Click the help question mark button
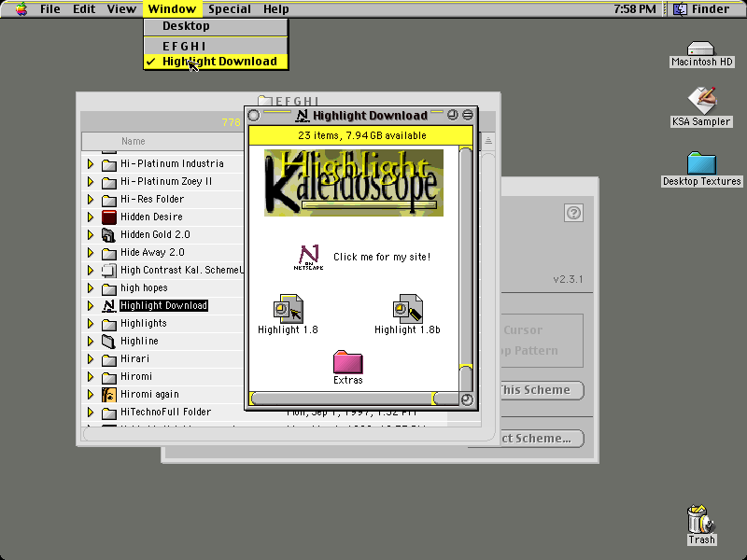The image size is (747, 560). pyautogui.click(x=573, y=213)
